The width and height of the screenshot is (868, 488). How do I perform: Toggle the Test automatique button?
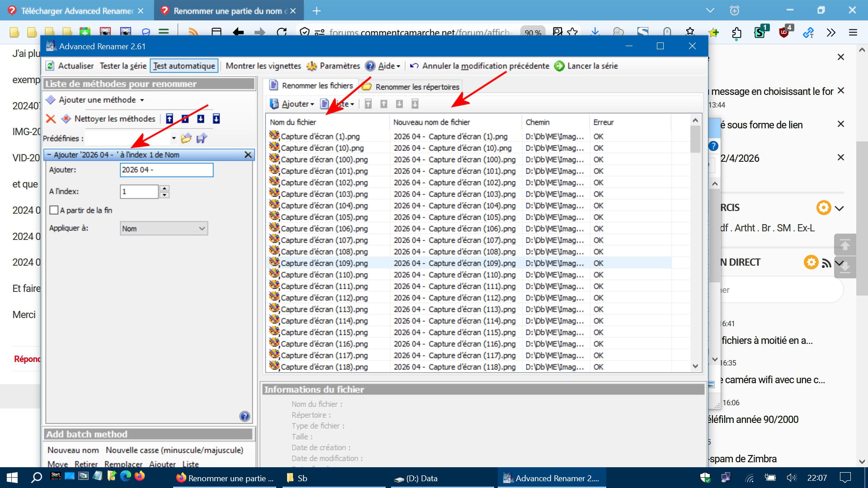184,66
